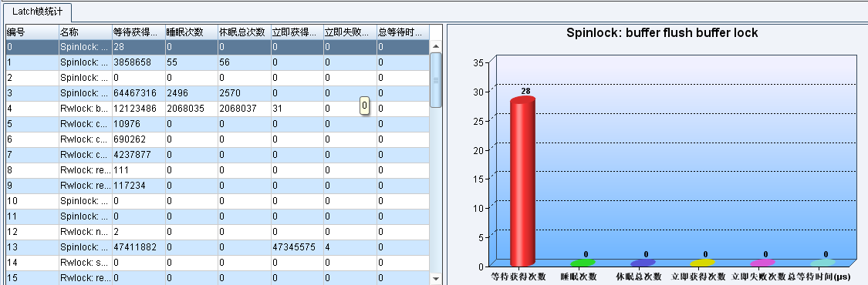The height and width of the screenshot is (285, 868).
Task: Select the cell with value 56
Action: (x=245, y=62)
